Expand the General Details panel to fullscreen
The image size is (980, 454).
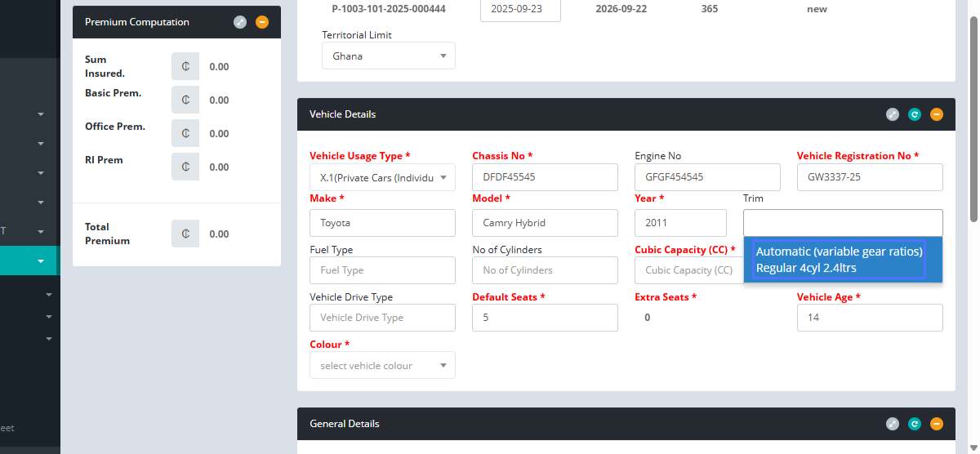893,424
